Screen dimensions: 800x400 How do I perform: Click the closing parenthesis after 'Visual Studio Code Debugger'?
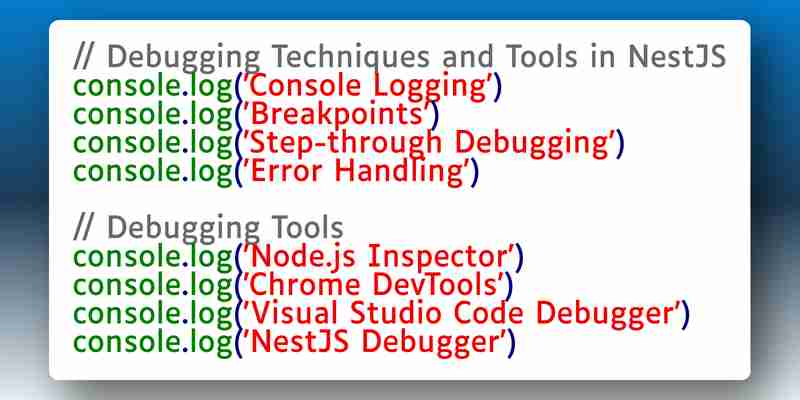[684, 315]
